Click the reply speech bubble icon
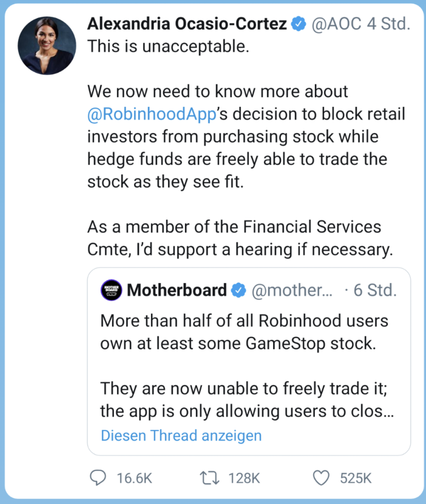This screenshot has height=504, width=426. click(x=98, y=478)
